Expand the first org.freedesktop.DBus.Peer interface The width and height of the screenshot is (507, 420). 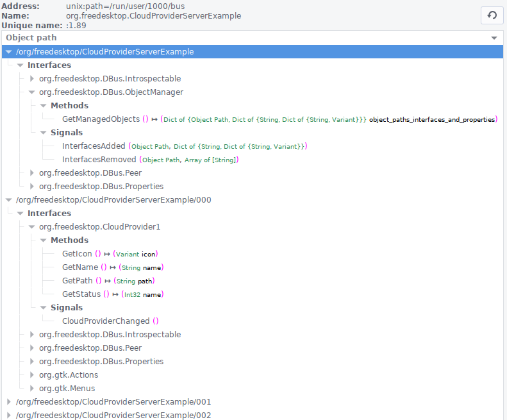coord(31,172)
